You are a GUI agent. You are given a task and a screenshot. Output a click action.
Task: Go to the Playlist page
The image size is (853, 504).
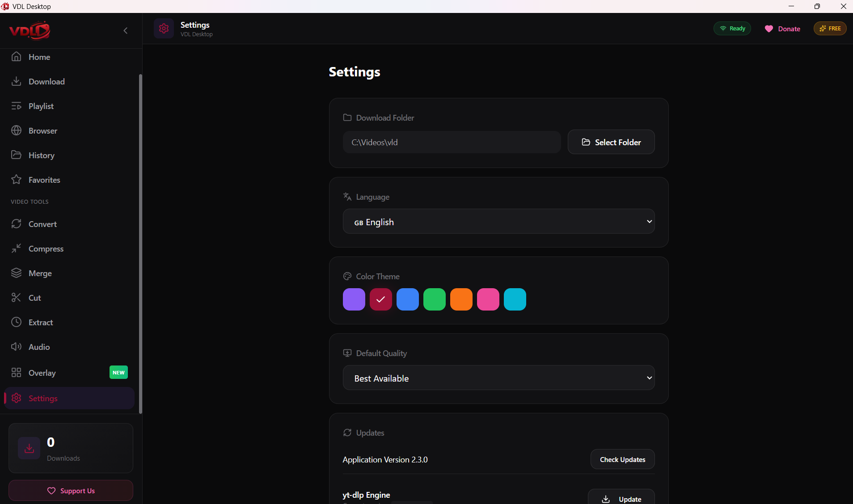41,106
